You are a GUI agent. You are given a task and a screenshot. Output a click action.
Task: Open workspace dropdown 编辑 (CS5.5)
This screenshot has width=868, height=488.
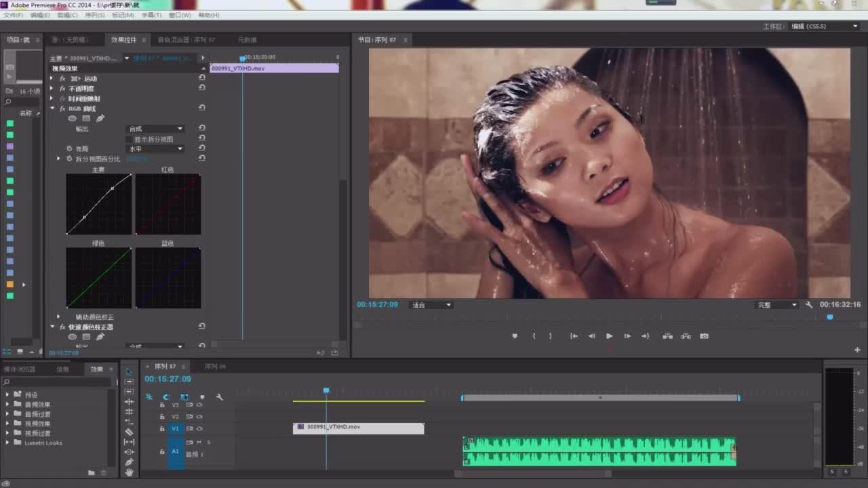[x=825, y=26]
